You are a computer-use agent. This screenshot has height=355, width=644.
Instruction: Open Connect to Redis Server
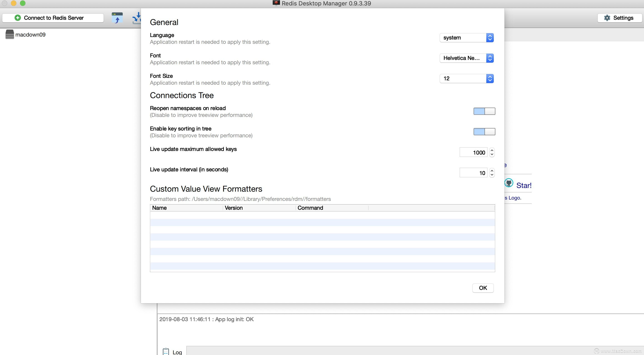(53, 18)
